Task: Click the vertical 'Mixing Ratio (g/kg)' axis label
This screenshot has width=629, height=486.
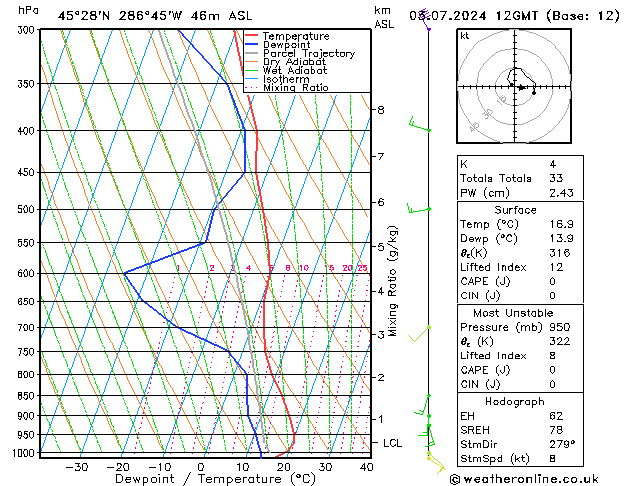Action: point(392,281)
